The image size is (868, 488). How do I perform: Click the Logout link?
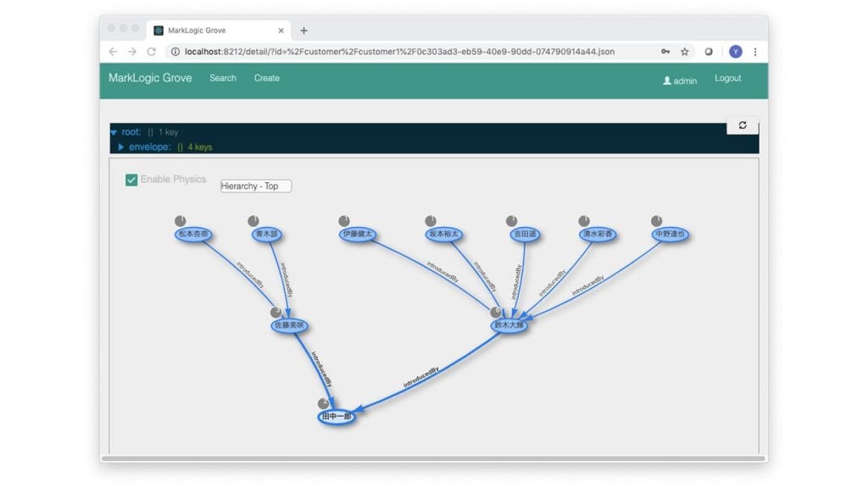[x=727, y=78]
